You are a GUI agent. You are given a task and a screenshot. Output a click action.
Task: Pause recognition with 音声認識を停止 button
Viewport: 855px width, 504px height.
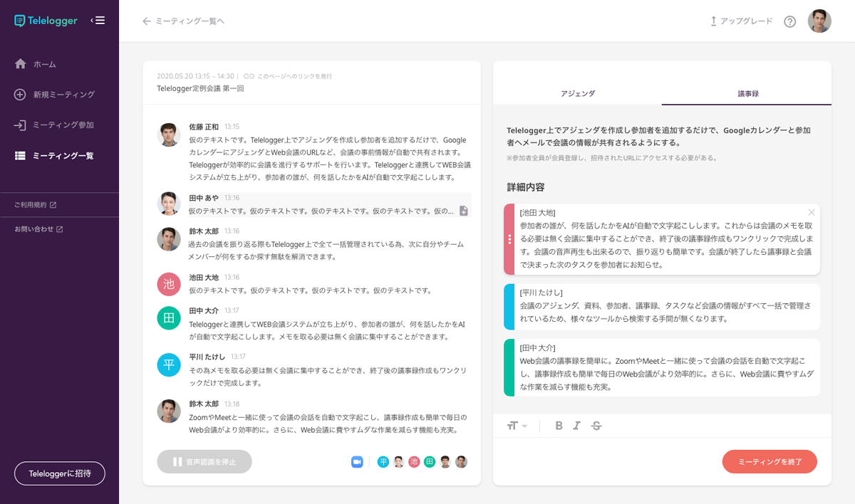pyautogui.click(x=204, y=462)
